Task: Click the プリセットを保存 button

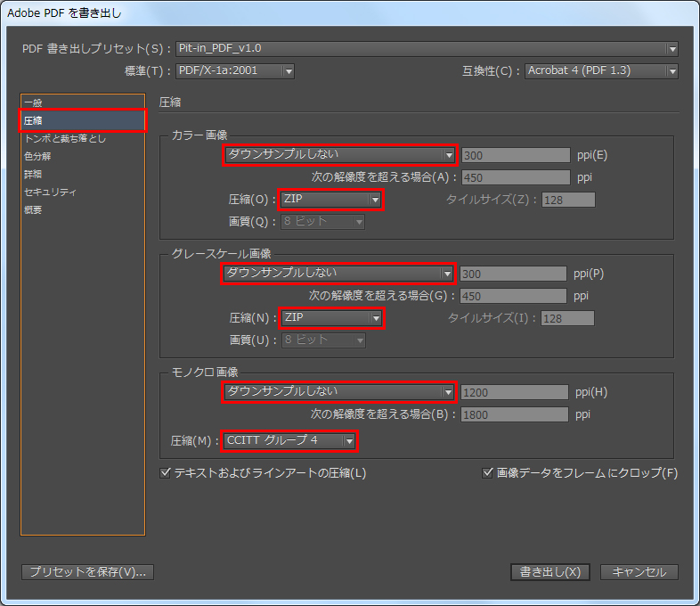Action: (87, 572)
